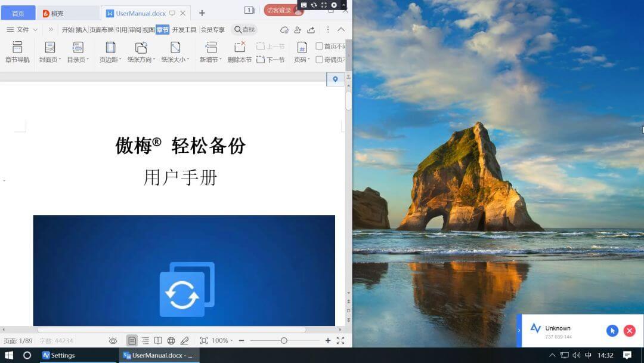The width and height of the screenshot is (644, 363).
Task: Insert a 封面页 cover page
Action: click(x=49, y=51)
